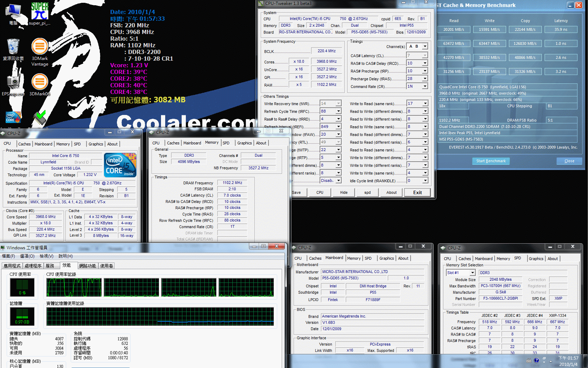This screenshot has width=588, height=368.
Task: Launch the 3DMark06 desktop shortcut
Action: pyautogui.click(x=40, y=85)
